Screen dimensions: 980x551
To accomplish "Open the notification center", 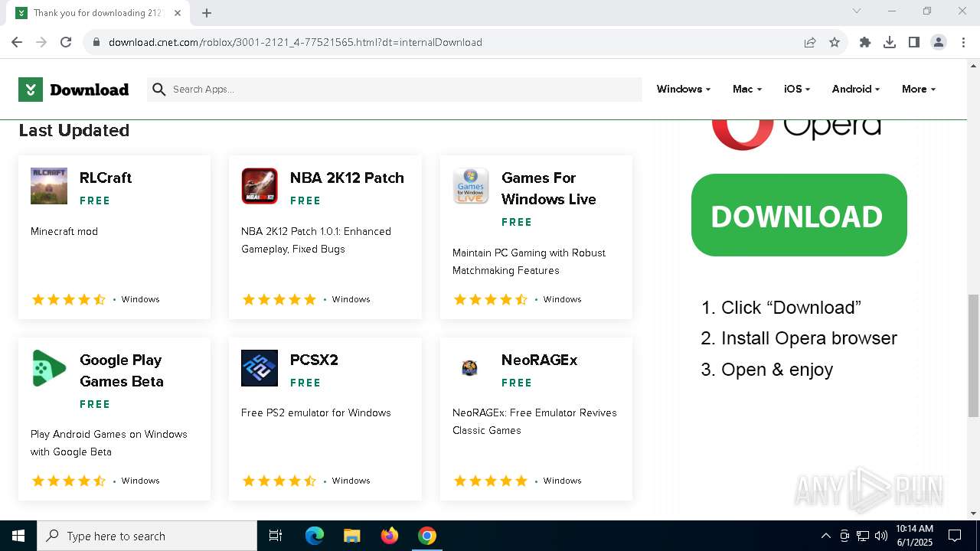I will 955,536.
